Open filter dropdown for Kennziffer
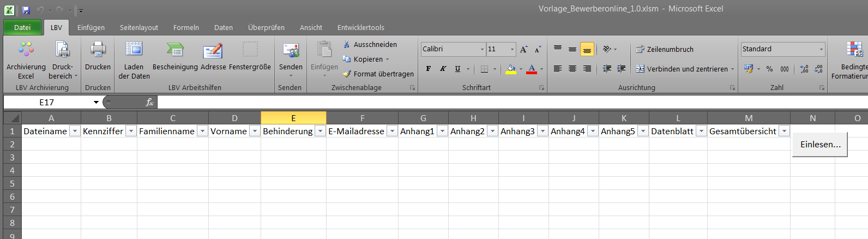 131,131
